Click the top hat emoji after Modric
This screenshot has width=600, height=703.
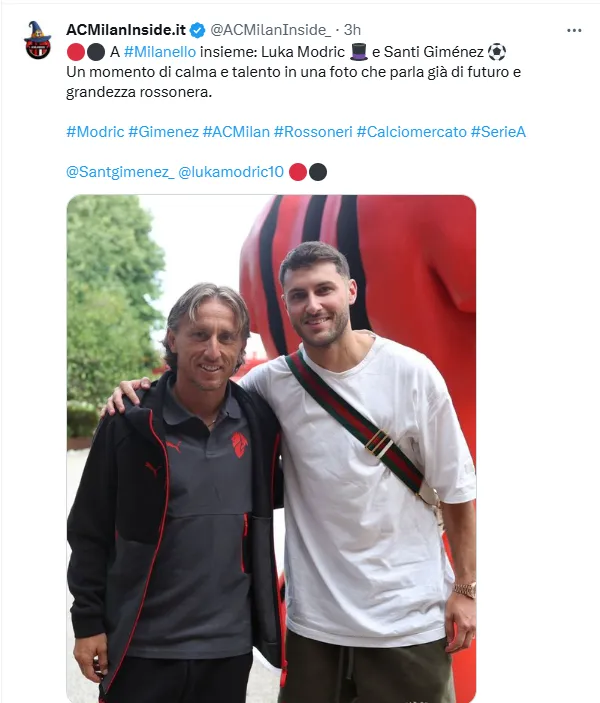click(359, 52)
